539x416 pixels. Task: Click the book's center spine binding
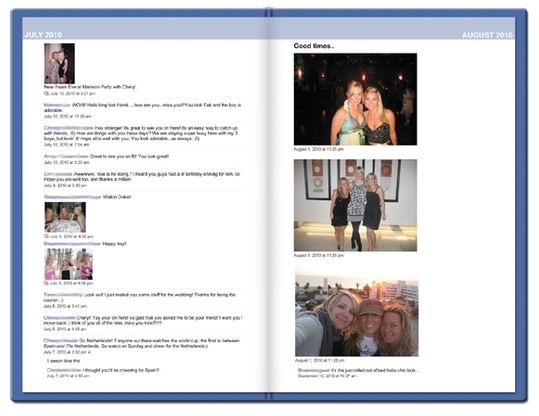coord(269,206)
